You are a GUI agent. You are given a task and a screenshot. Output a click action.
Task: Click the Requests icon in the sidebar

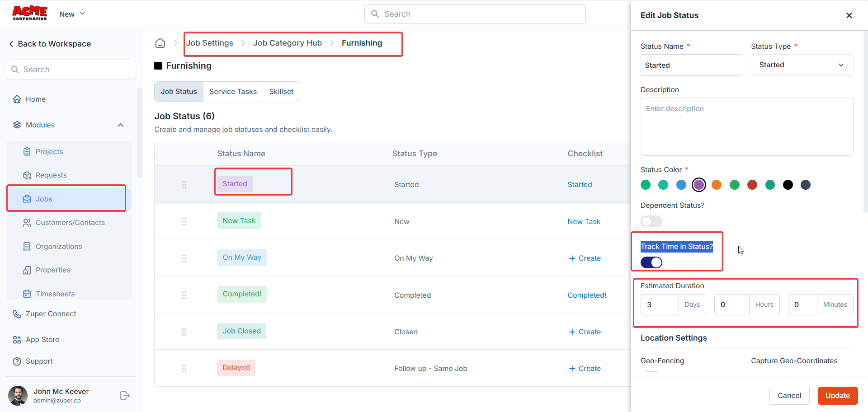pos(27,175)
